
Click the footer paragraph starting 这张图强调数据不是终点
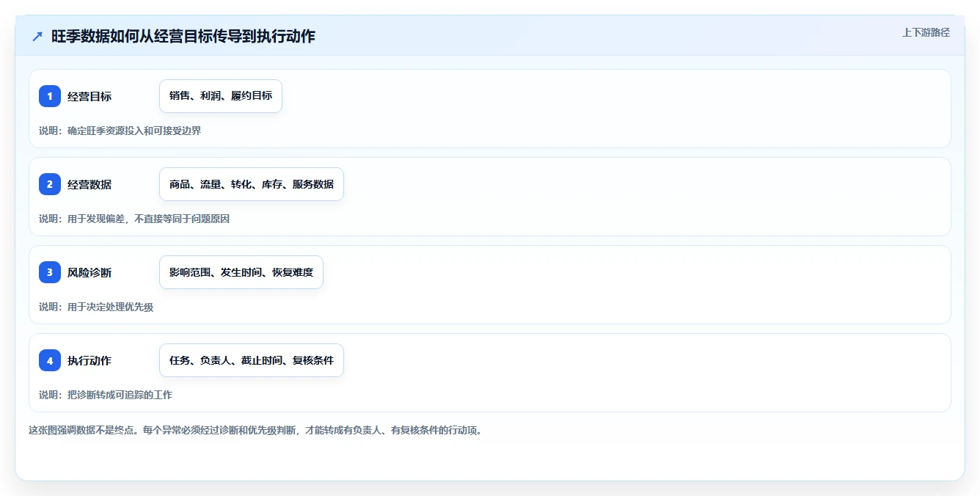click(255, 430)
